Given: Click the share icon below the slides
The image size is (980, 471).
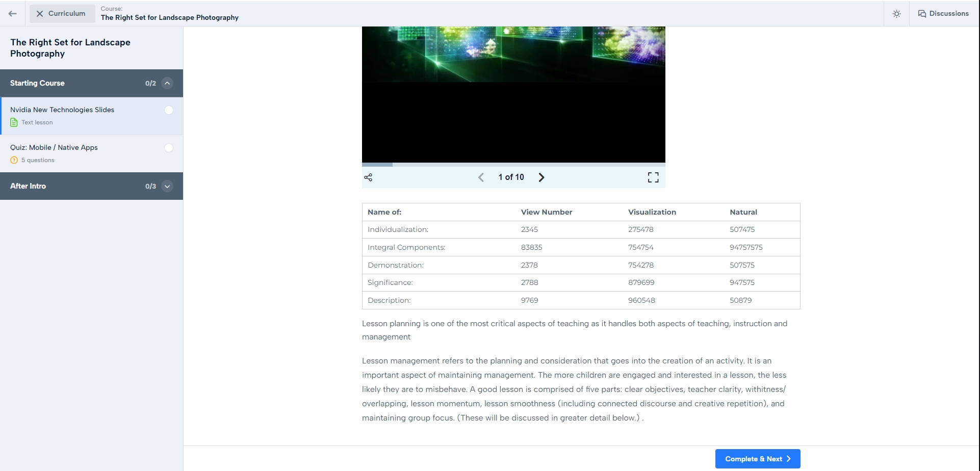Looking at the screenshot, I should click(x=368, y=177).
